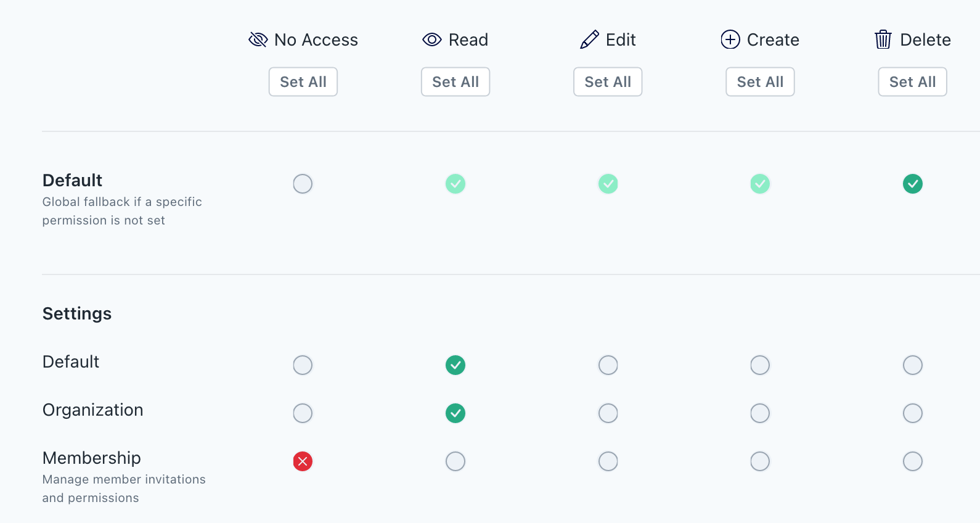The width and height of the screenshot is (980, 523).
Task: Grant Read permission for Membership
Action: [455, 461]
